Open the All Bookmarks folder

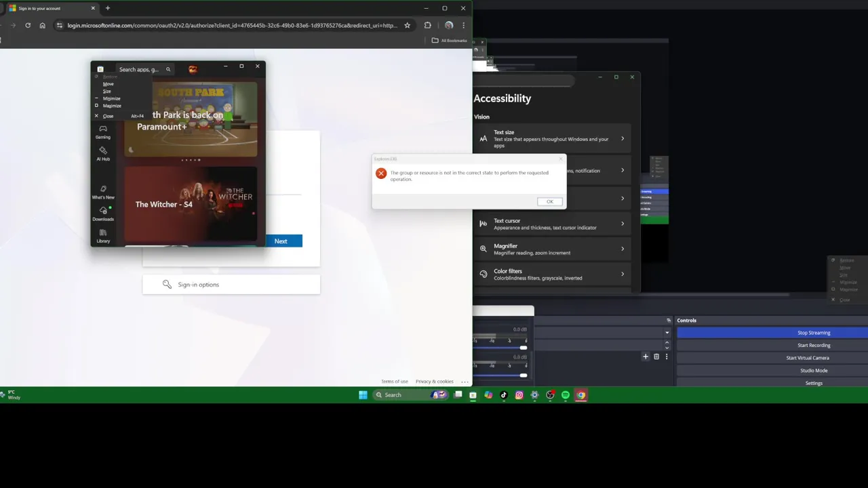coord(450,41)
